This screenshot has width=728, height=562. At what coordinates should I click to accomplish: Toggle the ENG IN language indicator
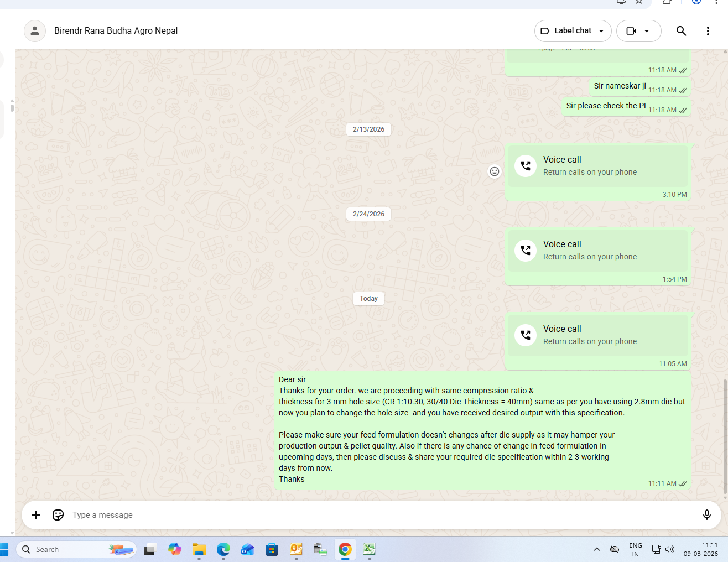(635, 549)
